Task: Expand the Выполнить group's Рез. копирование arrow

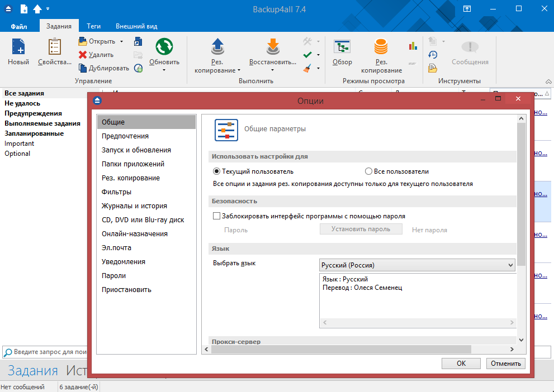Action: (239, 70)
